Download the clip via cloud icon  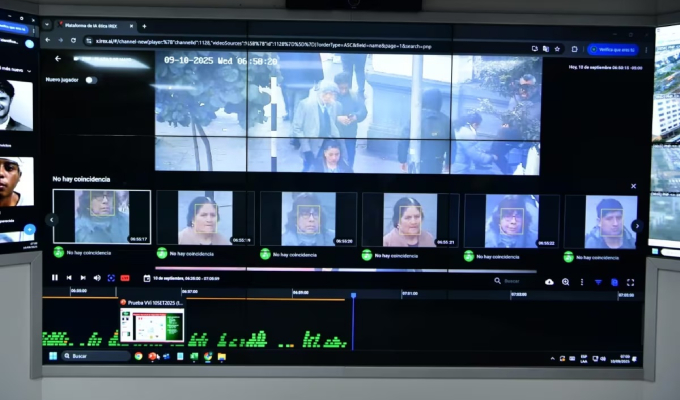[549, 282]
